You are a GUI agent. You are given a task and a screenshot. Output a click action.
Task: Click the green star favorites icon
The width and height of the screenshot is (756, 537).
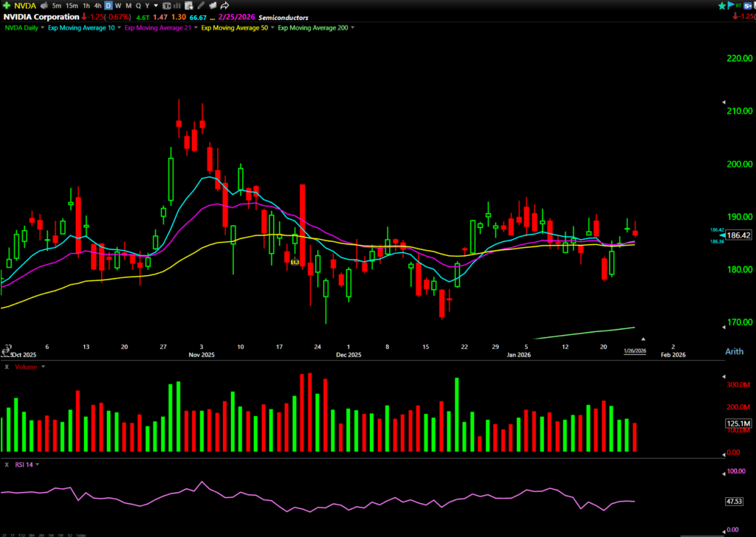[721, 6]
